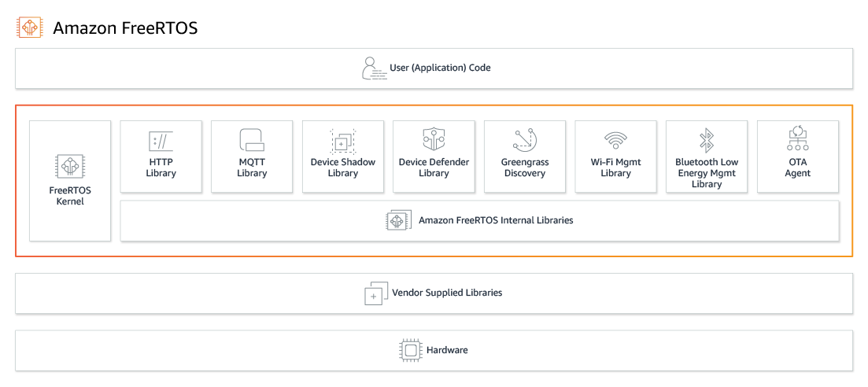Click the 'HTTP Library' label
Viewport: 868px width, 387px height.
(161, 168)
